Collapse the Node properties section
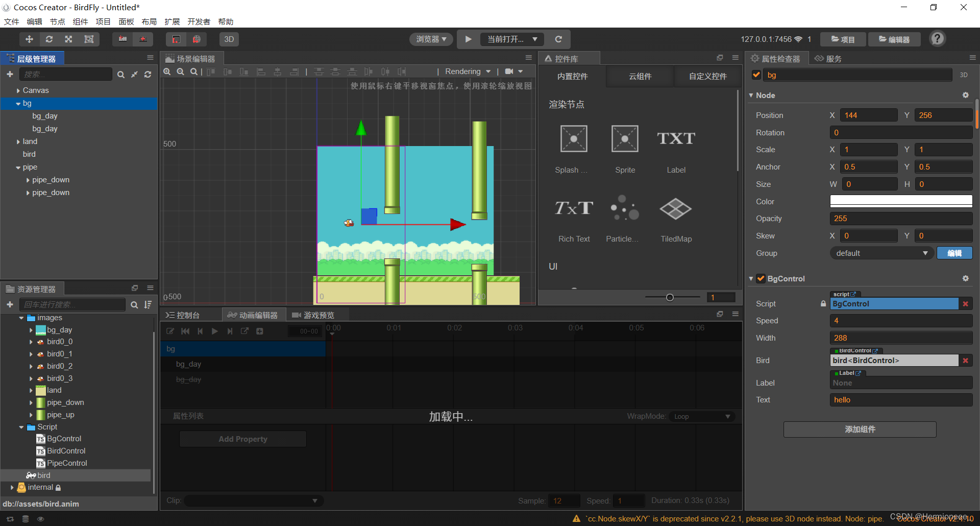The width and height of the screenshot is (980, 526). 751,95
